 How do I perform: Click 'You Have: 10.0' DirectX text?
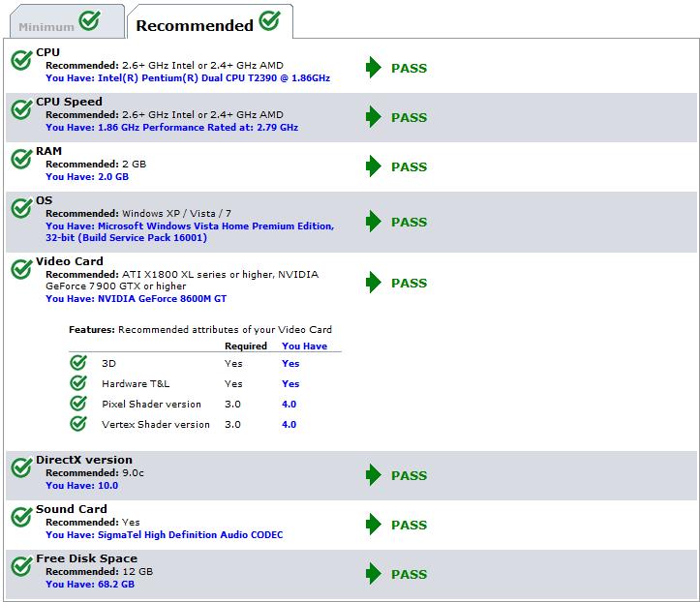click(81, 486)
